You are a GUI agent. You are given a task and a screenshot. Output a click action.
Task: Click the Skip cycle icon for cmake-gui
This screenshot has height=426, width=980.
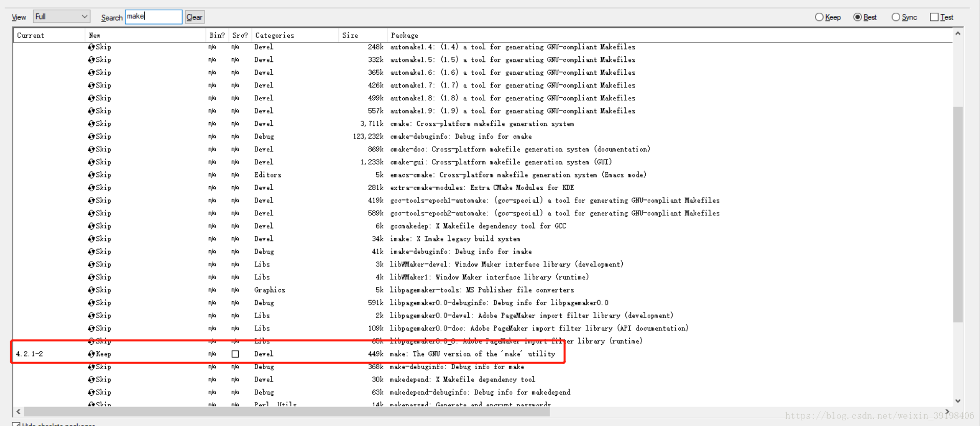(91, 162)
